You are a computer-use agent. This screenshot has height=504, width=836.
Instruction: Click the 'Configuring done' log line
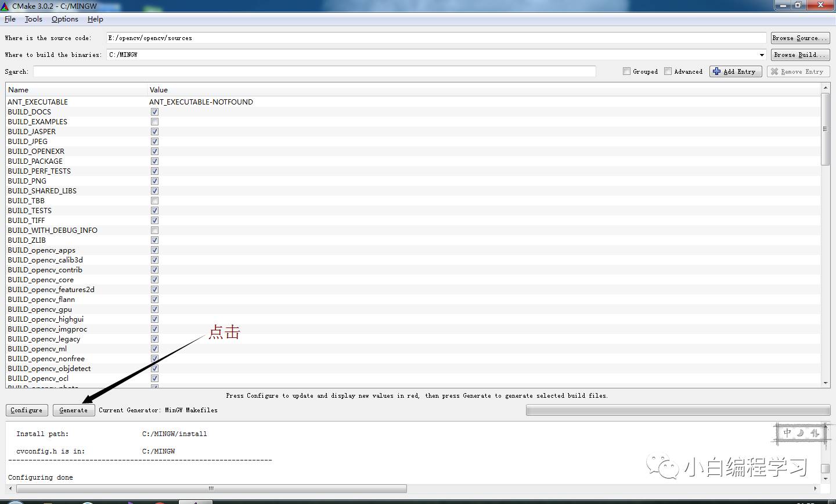41,477
